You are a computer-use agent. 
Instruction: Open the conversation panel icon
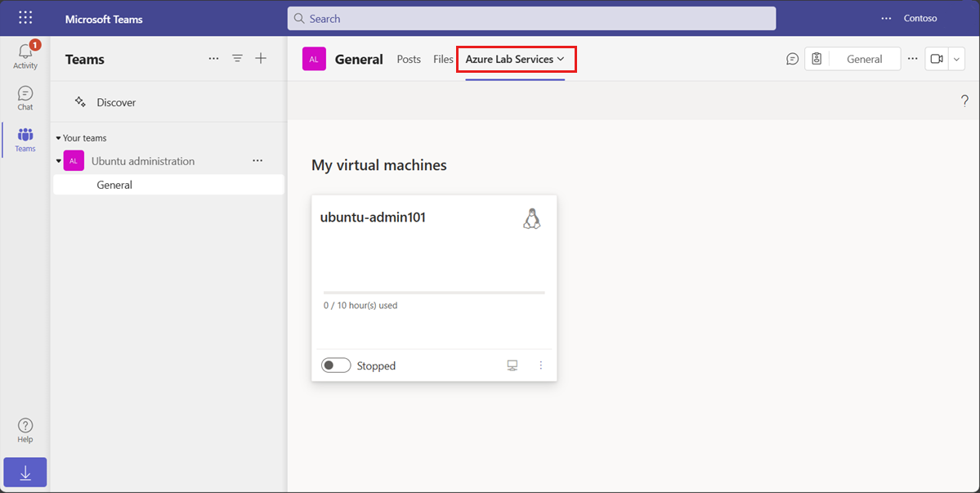[x=791, y=58]
